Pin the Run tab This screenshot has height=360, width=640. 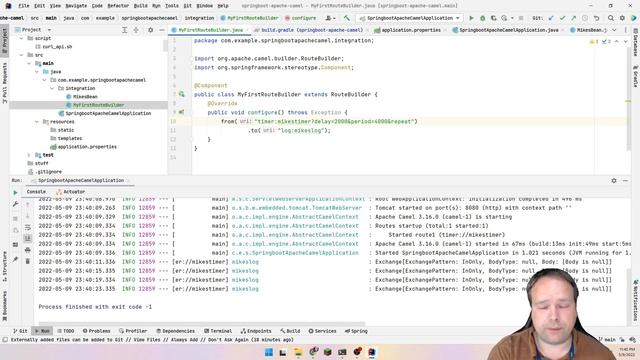pyautogui.click(x=16, y=259)
